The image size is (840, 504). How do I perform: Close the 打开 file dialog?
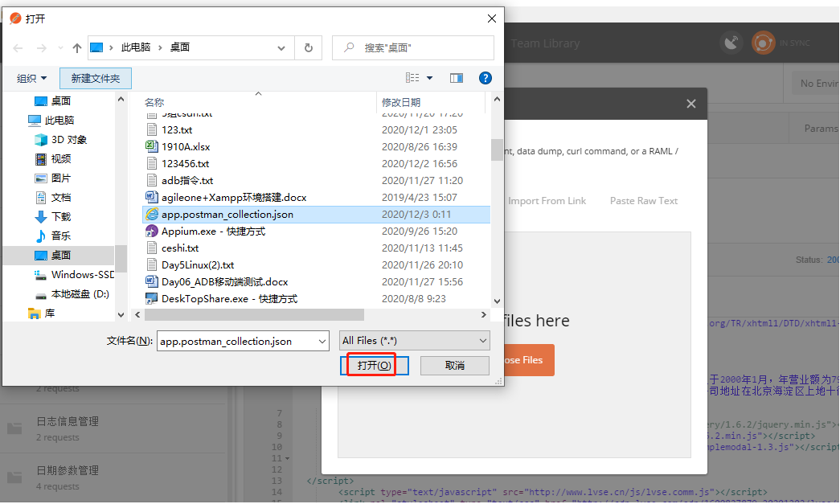coord(492,18)
